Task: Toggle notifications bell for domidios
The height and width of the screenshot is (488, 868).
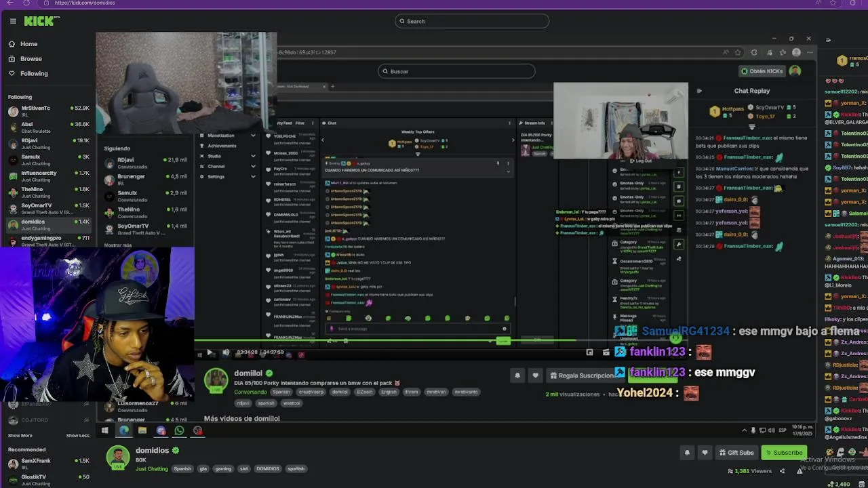Action: coord(687,453)
